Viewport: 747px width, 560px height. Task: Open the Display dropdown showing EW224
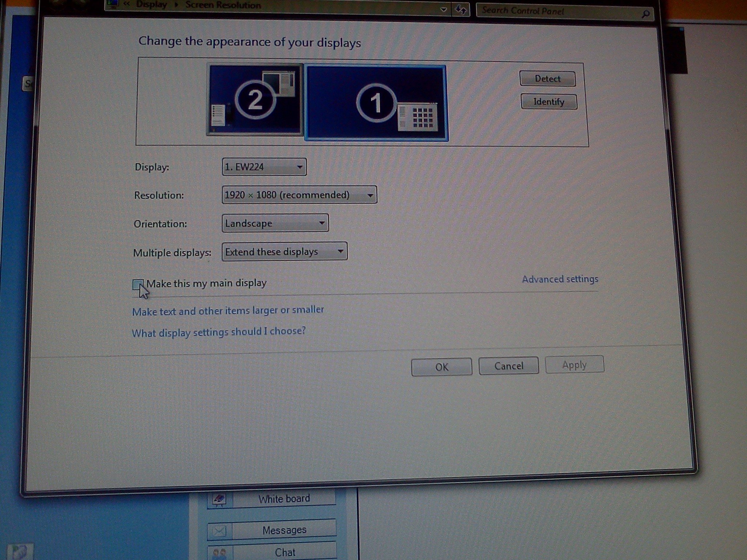click(x=264, y=167)
